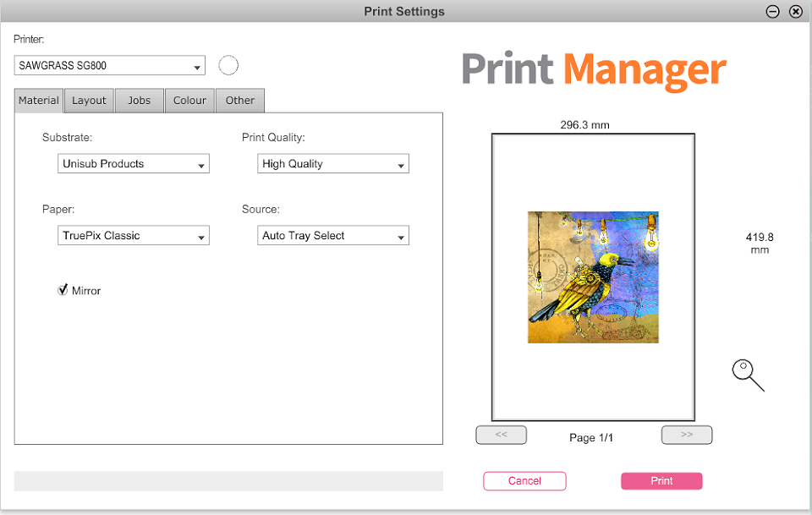Click the grey progress bar at bottom

click(228, 481)
